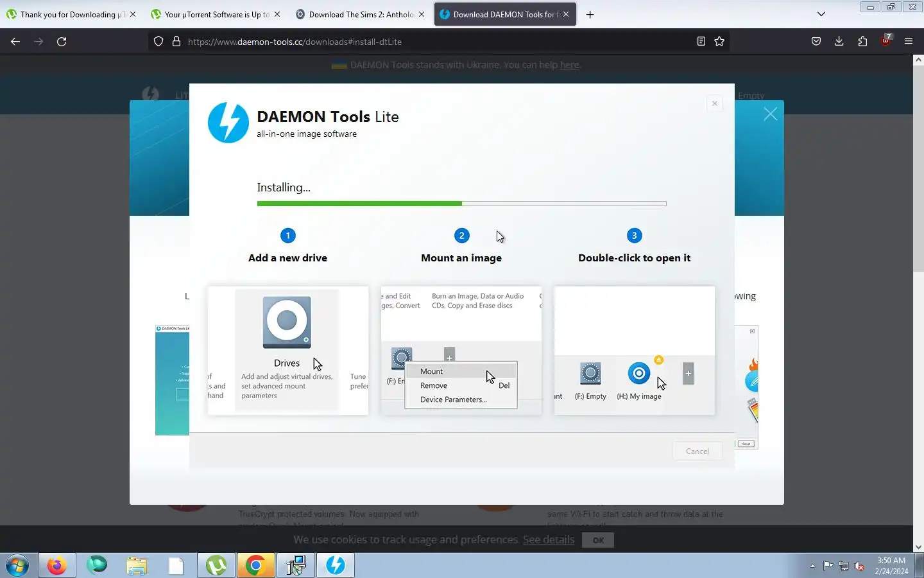
Task: Open the clock showing 3:50 AM
Action: 891,566
